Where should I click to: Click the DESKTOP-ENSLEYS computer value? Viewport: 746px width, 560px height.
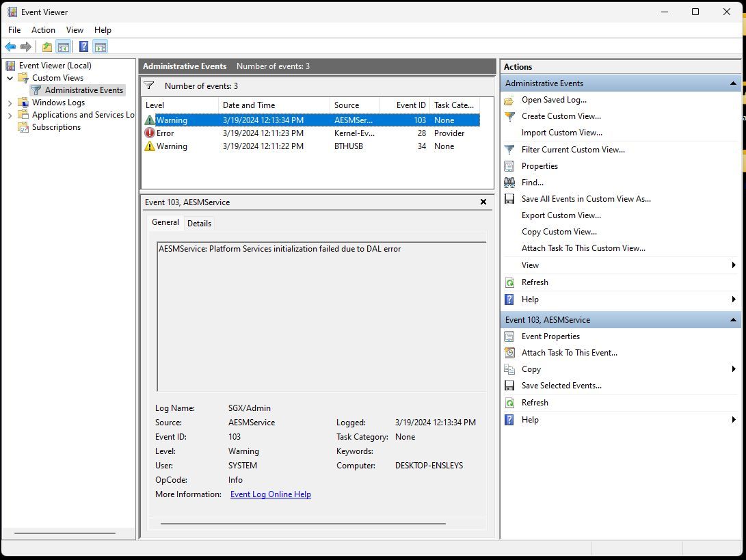pos(429,466)
